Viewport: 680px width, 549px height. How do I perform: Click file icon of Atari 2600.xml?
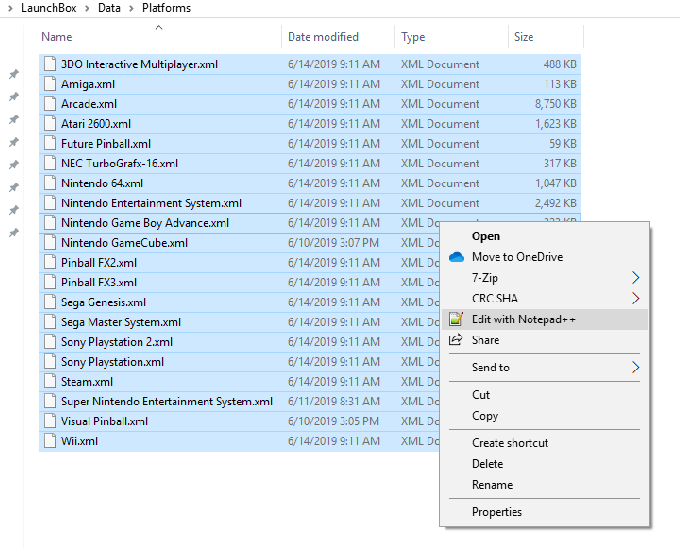pyautogui.click(x=50, y=124)
